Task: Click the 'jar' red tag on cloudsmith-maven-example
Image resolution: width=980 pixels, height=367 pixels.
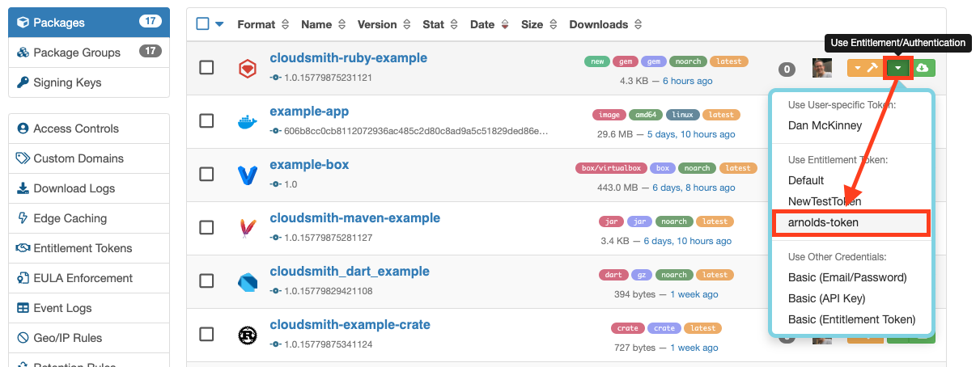Action: pyautogui.click(x=611, y=221)
